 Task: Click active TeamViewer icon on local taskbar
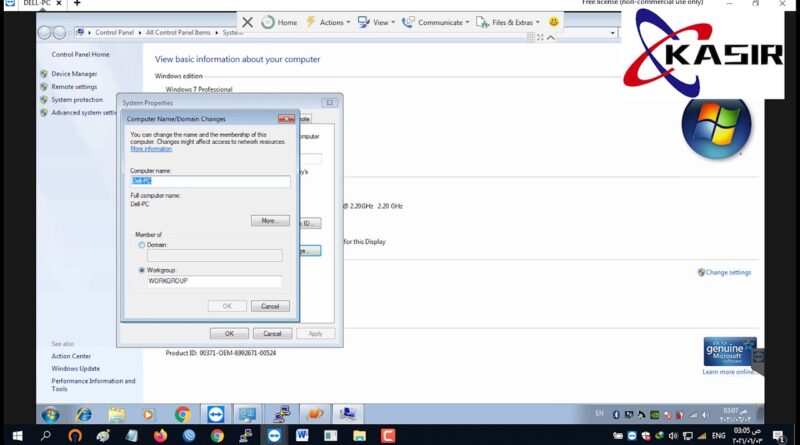pyautogui.click(x=274, y=435)
